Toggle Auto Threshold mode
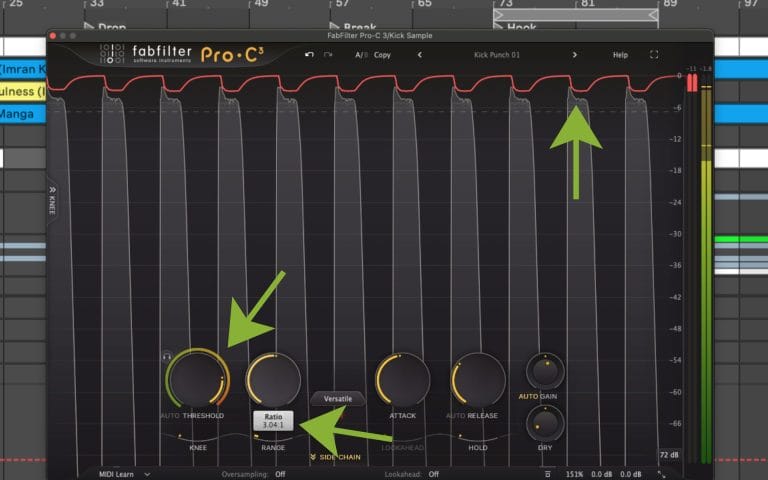This screenshot has width=768, height=480. pyautogui.click(x=170, y=415)
